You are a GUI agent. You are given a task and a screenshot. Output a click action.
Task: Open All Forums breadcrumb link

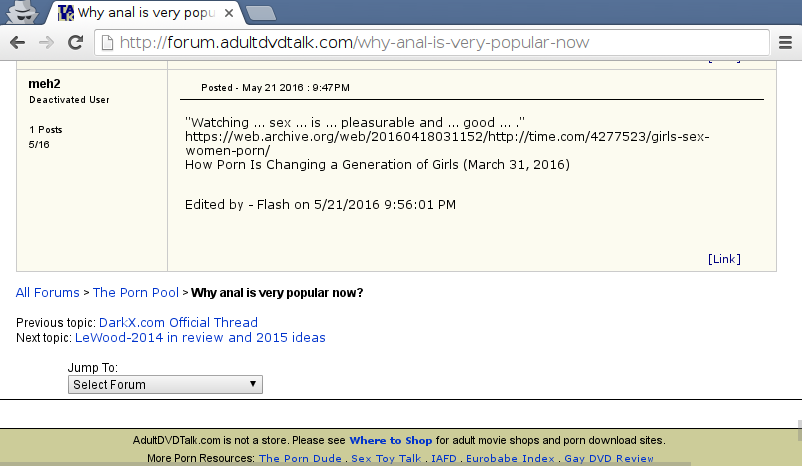click(48, 293)
